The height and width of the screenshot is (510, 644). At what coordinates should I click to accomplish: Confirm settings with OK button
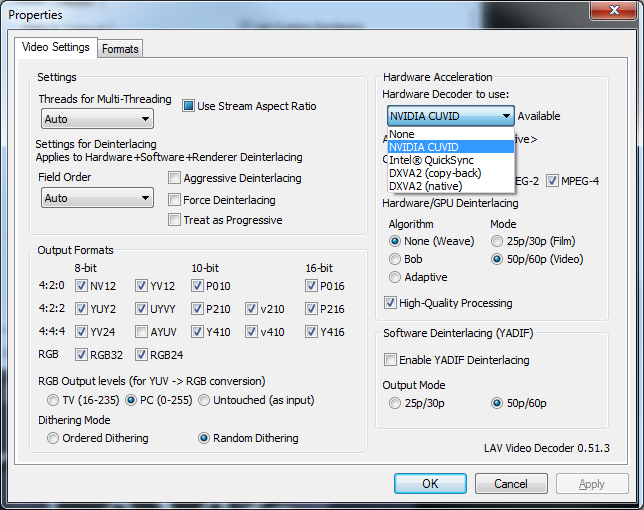click(430, 484)
